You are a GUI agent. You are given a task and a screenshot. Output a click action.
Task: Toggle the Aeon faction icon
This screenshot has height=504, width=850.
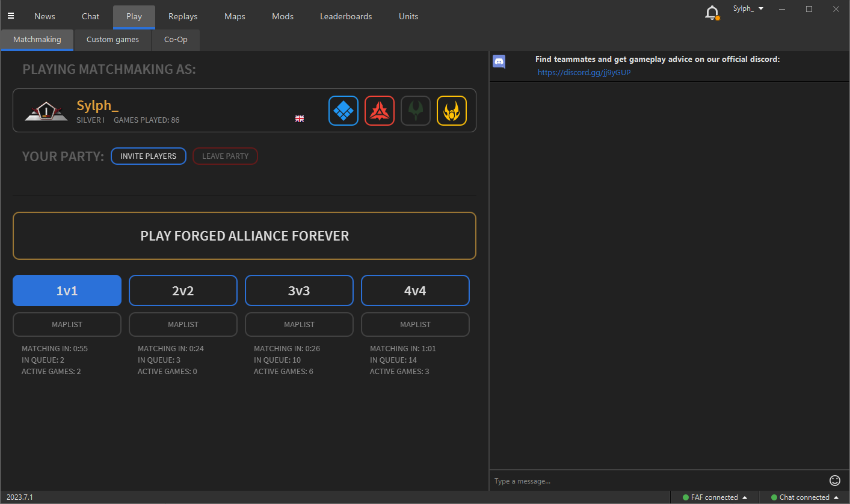(416, 111)
